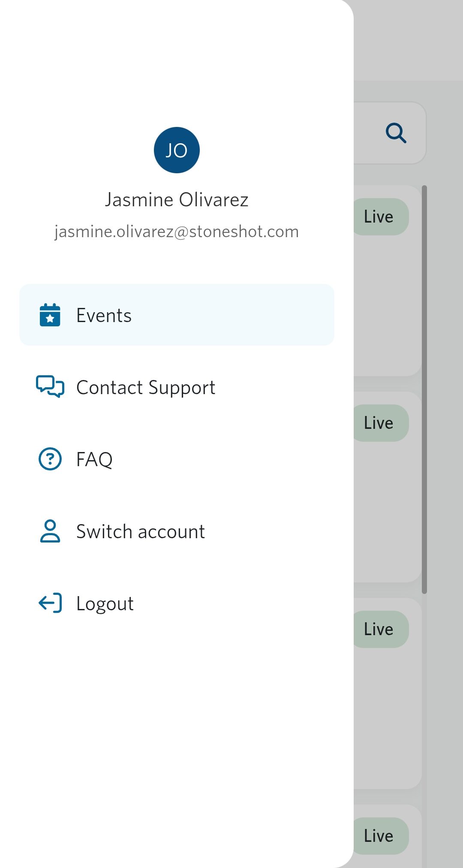Click the Switch account person icon

pyautogui.click(x=50, y=531)
